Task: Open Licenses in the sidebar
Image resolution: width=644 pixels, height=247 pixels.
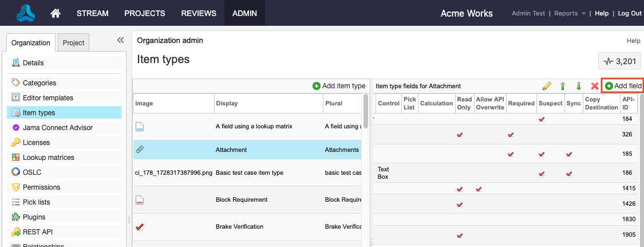Action: 64,143
